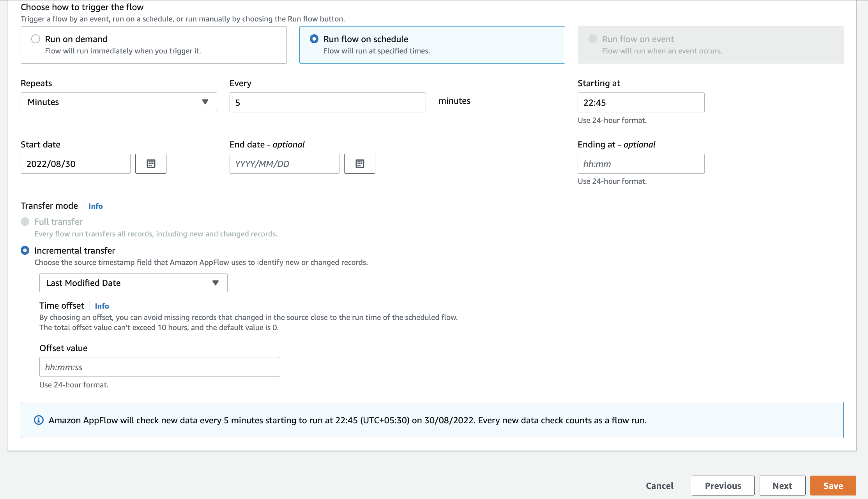Open the Start date calendar picker
Screen dimensions: 868x499
click(151, 164)
